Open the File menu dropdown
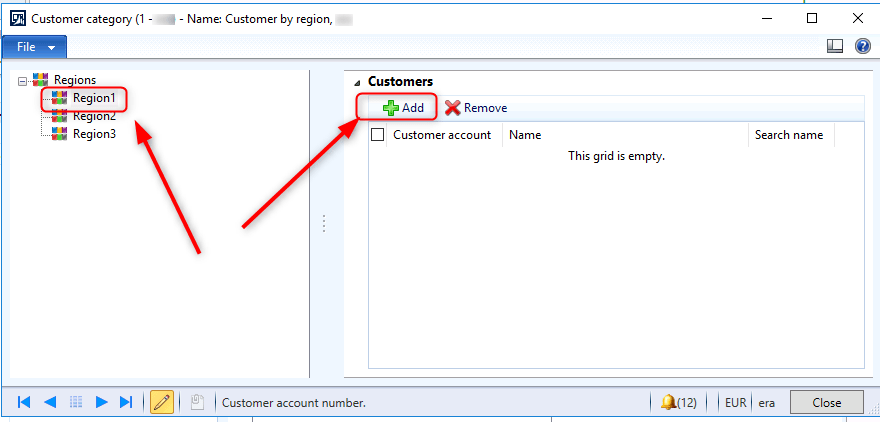The width and height of the screenshot is (880, 422). click(x=35, y=47)
